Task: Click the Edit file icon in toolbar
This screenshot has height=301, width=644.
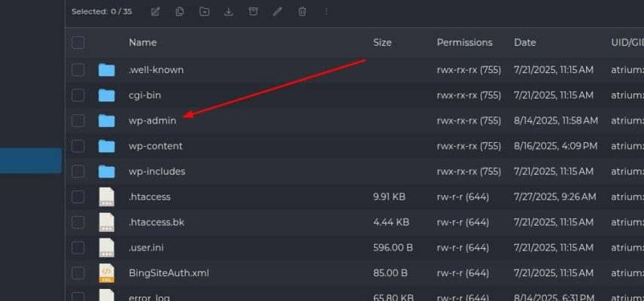Action: [155, 11]
